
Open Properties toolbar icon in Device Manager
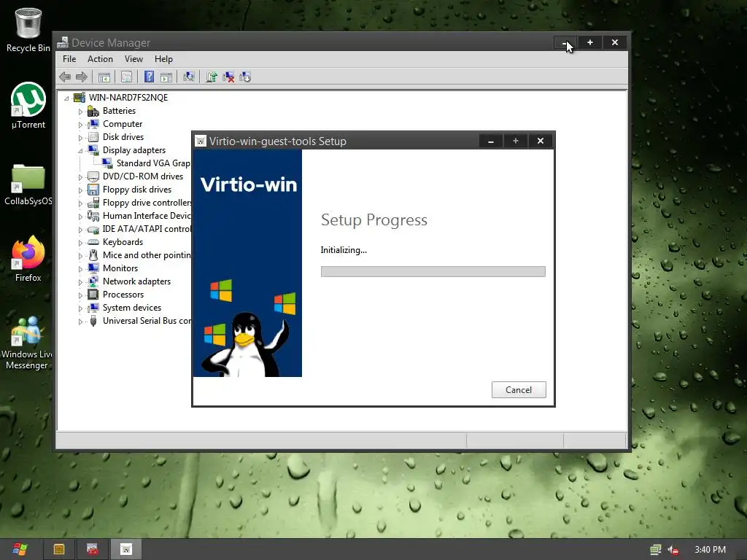pos(126,77)
